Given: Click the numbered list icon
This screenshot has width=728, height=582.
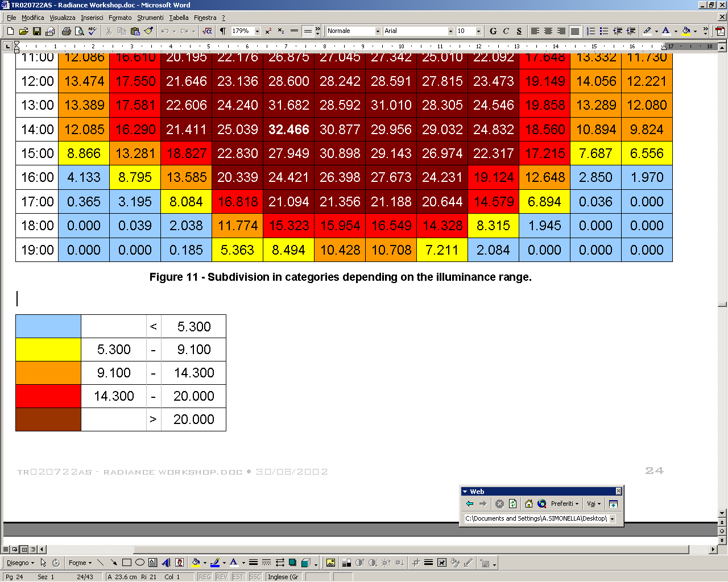Looking at the screenshot, I should (591, 31).
